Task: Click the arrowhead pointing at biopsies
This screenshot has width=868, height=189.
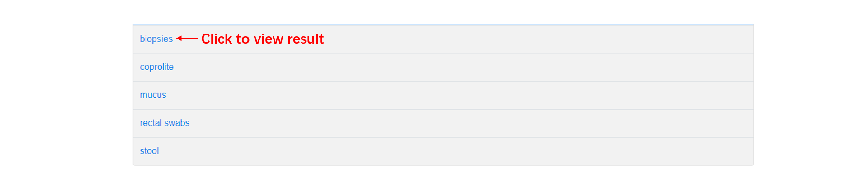Action: (179, 39)
